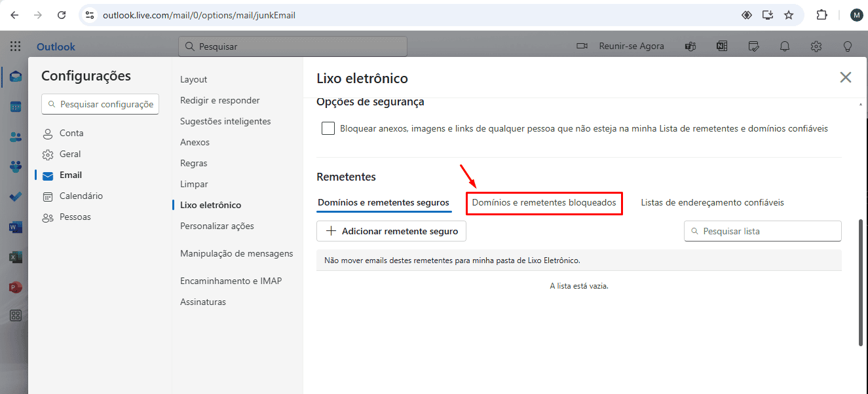Open the Lixo eletrônico option
868x394 pixels.
tap(210, 205)
